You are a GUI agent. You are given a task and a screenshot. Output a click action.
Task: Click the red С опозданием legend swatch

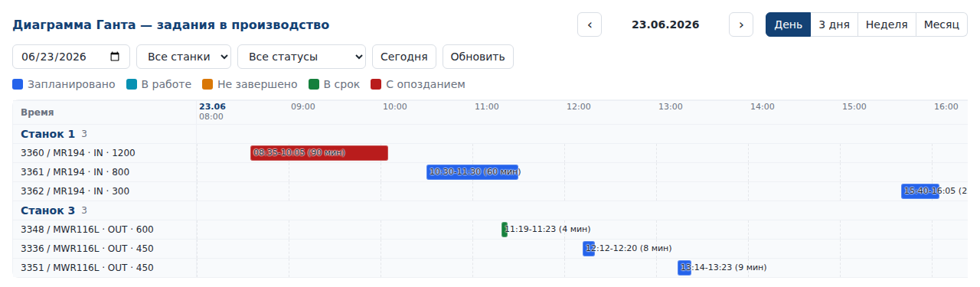(x=376, y=84)
